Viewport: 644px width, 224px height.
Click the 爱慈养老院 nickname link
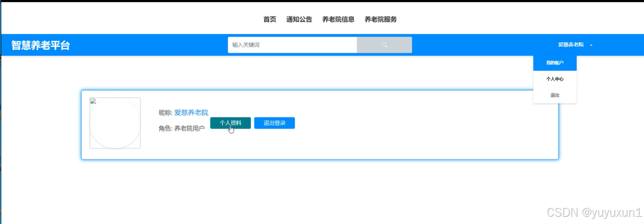click(x=191, y=112)
